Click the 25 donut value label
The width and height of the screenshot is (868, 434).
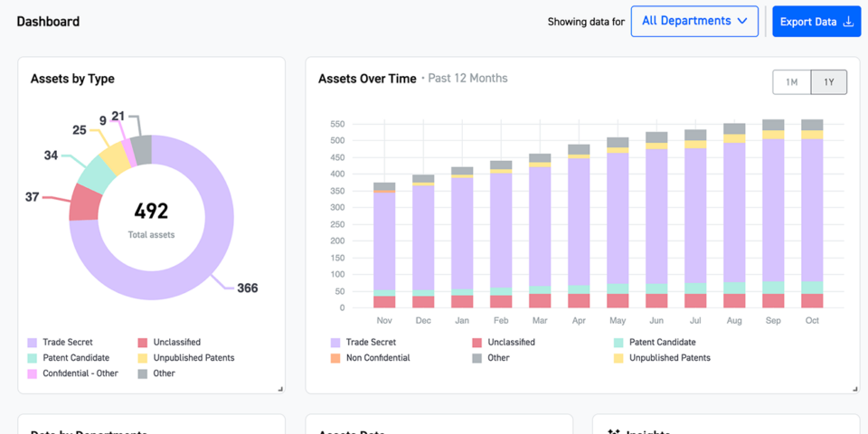click(80, 130)
